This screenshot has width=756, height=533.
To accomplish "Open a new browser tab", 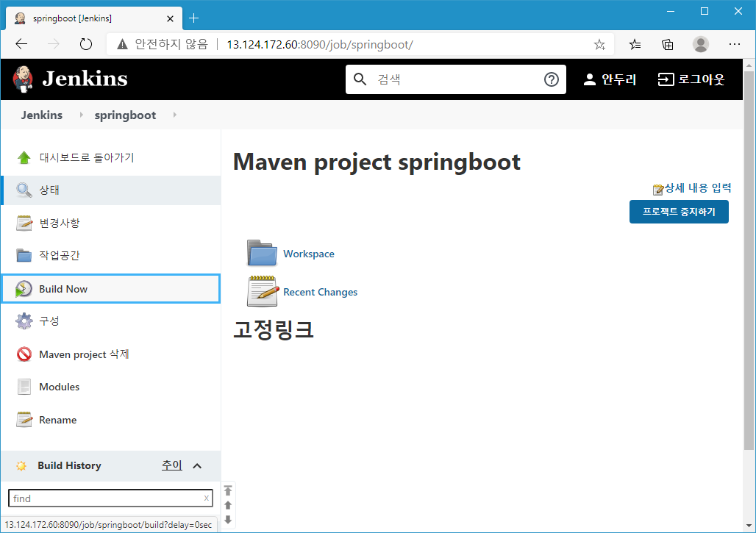I will pos(194,18).
